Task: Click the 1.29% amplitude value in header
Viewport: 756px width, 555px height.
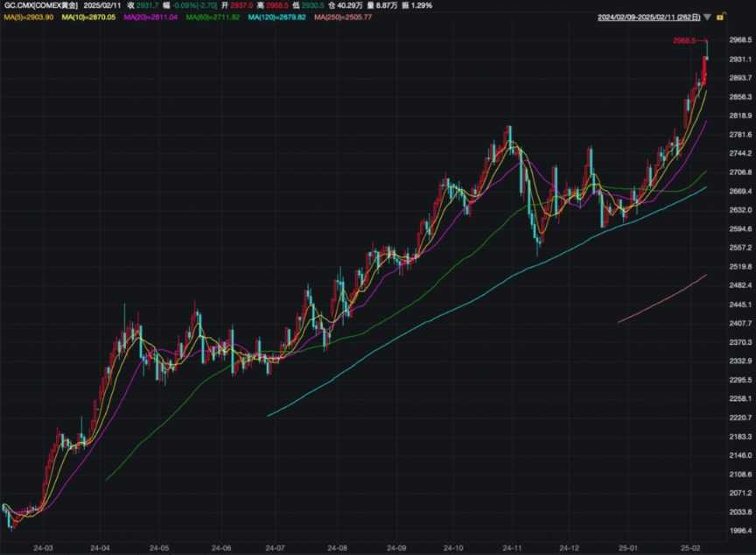Action: [398, 5]
